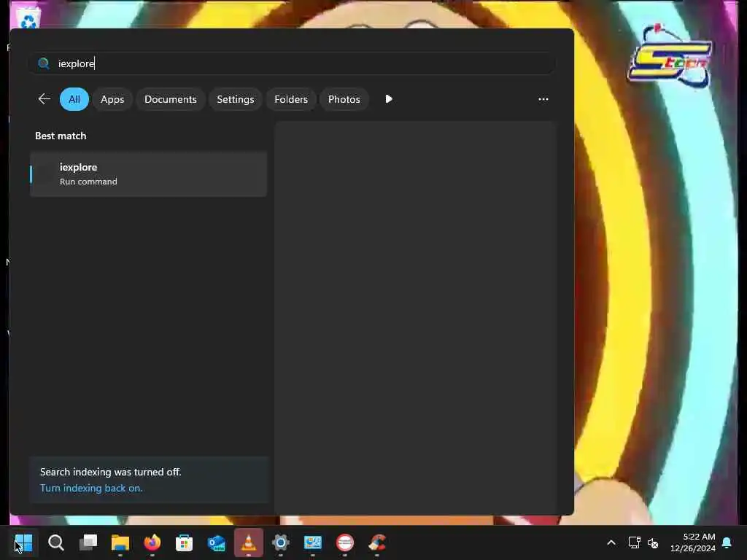Filter results by Photos
The image size is (747, 560).
click(x=344, y=99)
